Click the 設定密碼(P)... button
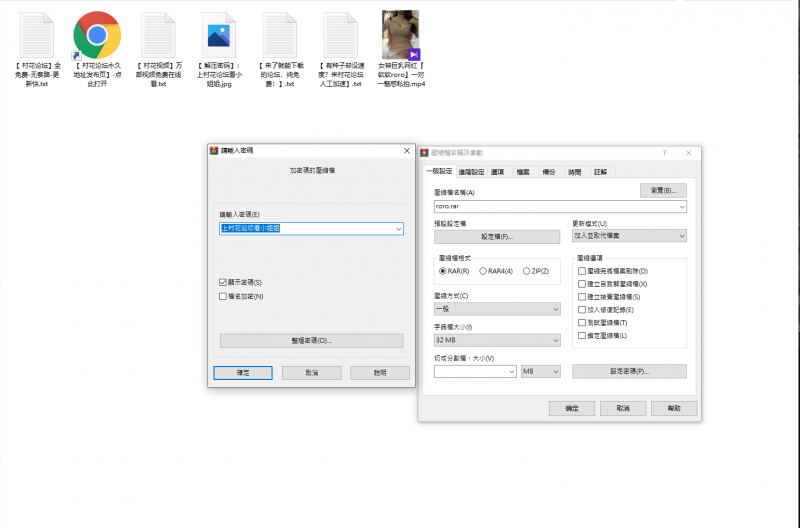Screen dimensions: 800x528 [629, 371]
